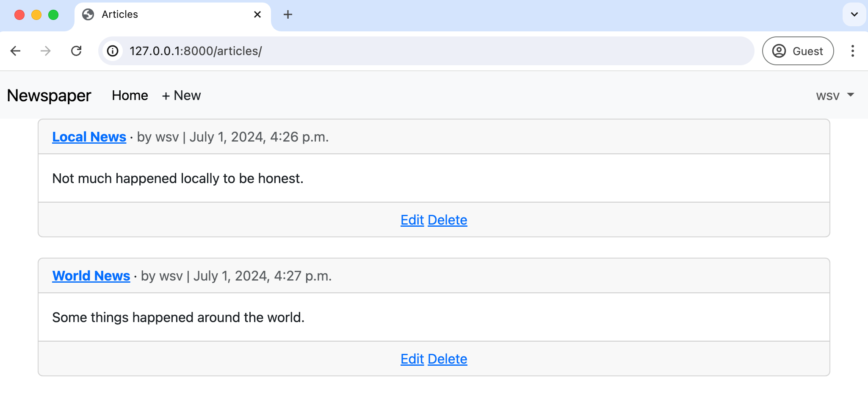View site information icon in address bar

point(113,51)
